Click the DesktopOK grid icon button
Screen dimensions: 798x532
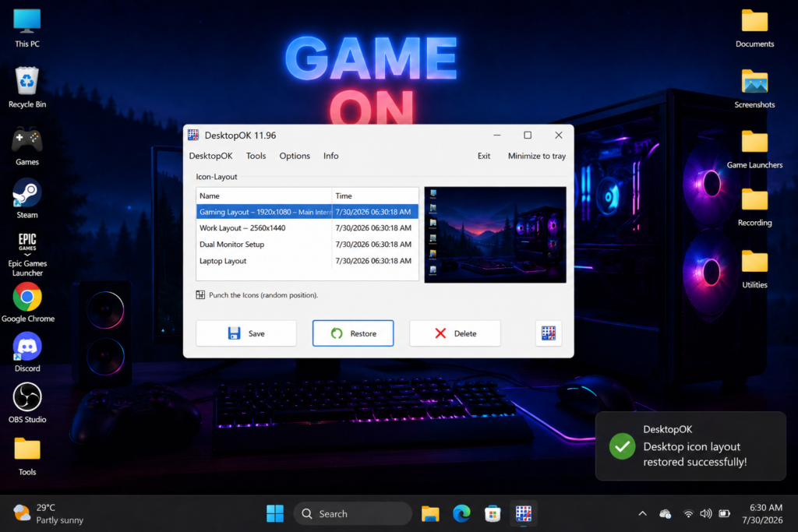coord(548,333)
